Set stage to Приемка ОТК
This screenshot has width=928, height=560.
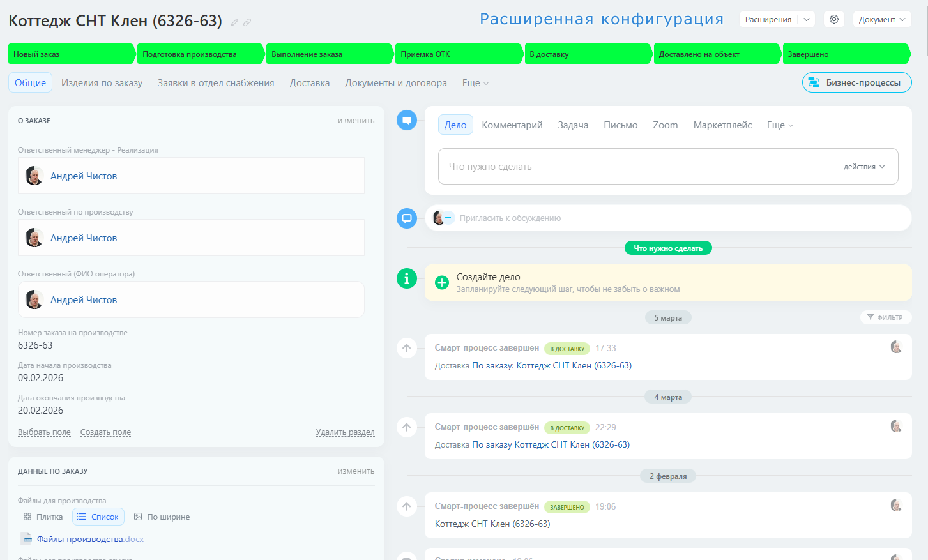click(x=459, y=54)
